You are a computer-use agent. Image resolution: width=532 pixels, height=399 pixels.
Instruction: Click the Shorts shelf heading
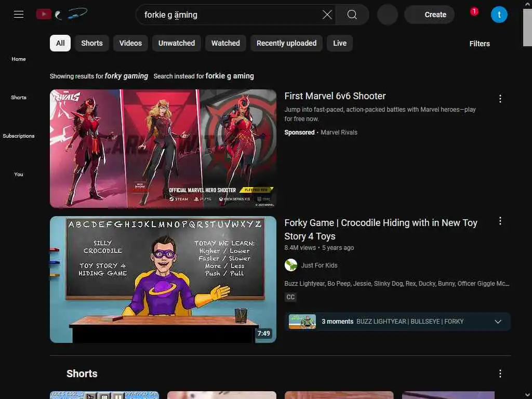click(x=82, y=374)
